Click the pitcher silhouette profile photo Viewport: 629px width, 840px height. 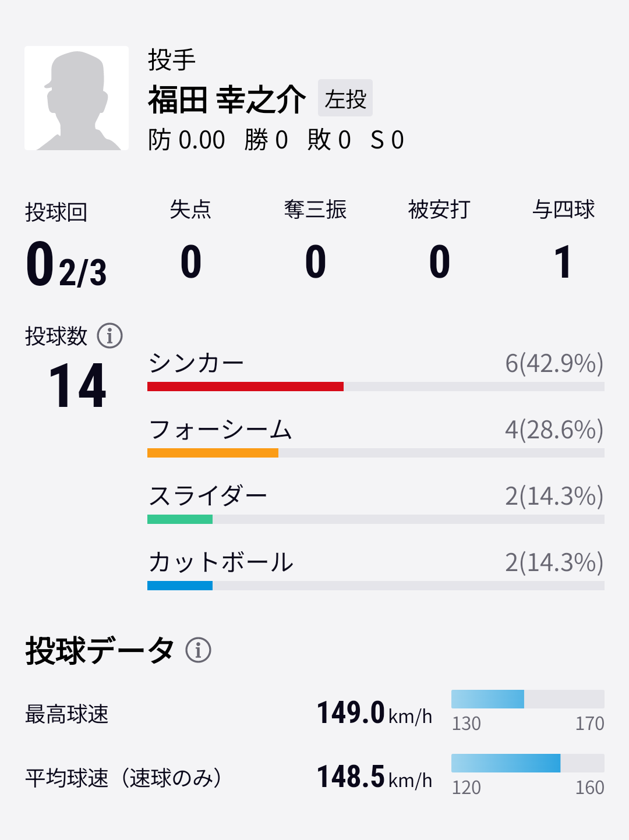pos(76,98)
